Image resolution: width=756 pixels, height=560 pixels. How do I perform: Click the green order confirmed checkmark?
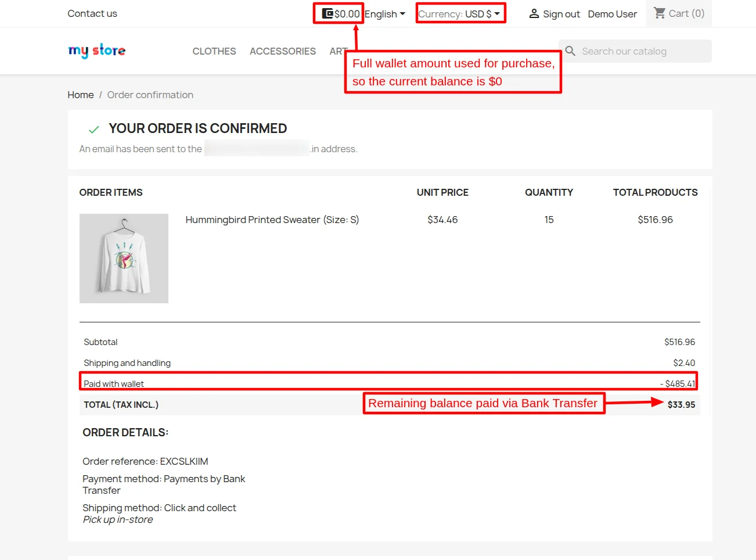(93, 129)
